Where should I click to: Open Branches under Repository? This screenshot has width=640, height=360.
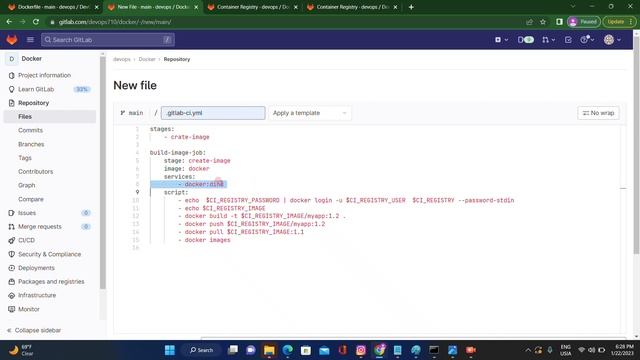tap(31, 144)
